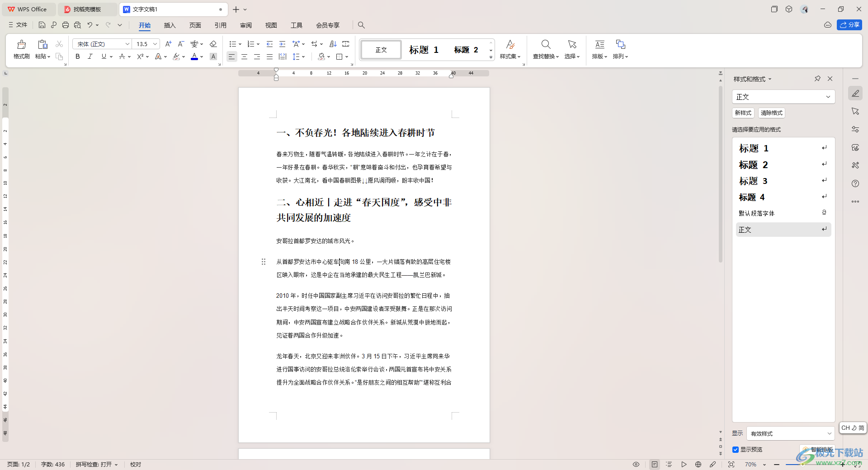
Task: Expand the zoom percentage 70% dropdown
Action: point(764,464)
